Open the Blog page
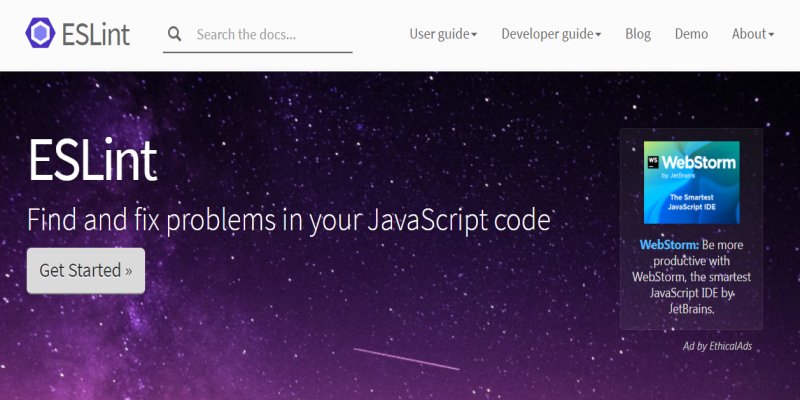This screenshot has width=800, height=400. point(638,34)
